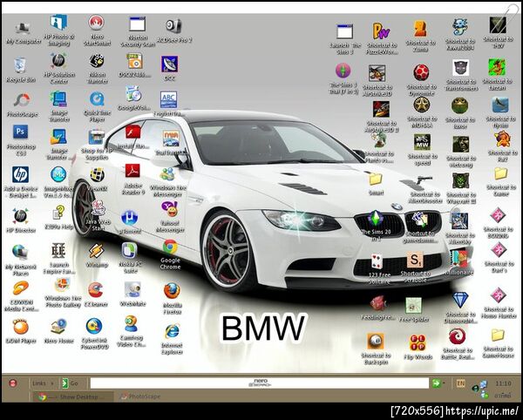Viewport: 523px width, 420px height.
Task: Click the red start button on taskbar
Action: 13,383
